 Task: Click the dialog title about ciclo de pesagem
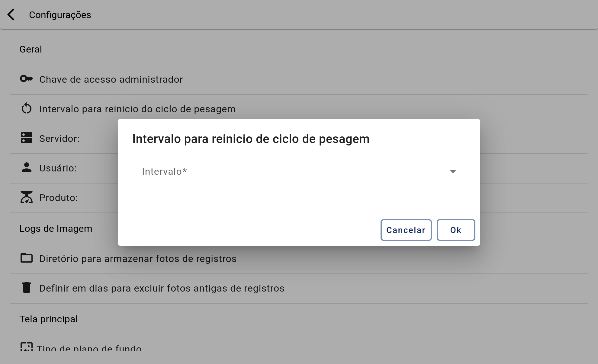click(251, 139)
